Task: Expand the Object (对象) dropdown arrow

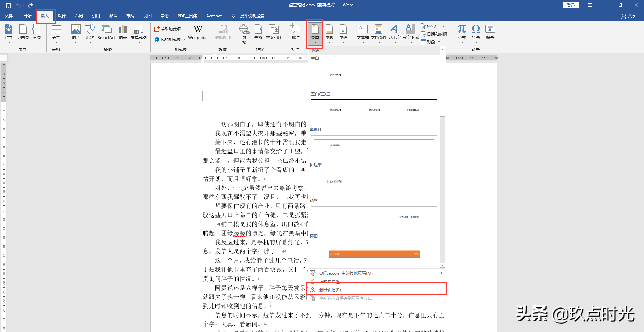Action: pos(439,42)
